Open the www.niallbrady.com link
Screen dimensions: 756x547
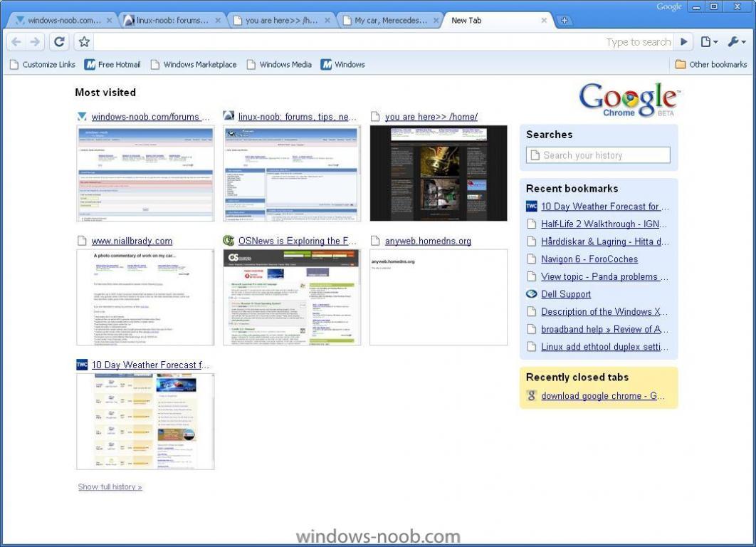pyautogui.click(x=132, y=241)
